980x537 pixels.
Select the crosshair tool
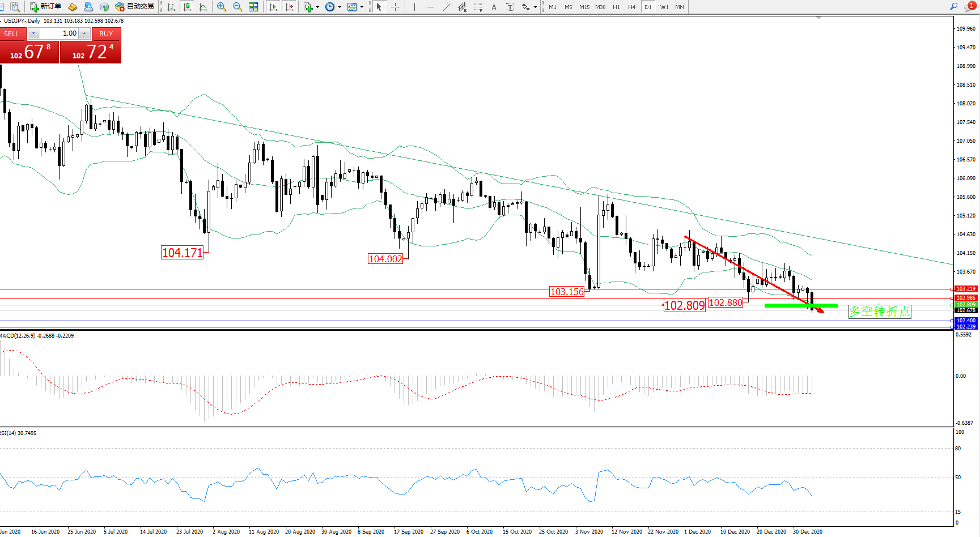(x=395, y=7)
